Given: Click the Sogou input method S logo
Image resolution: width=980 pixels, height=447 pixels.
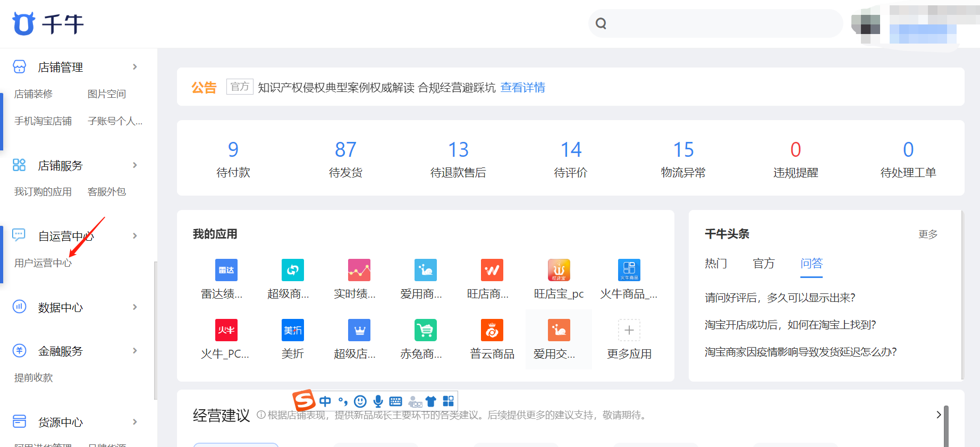Looking at the screenshot, I should point(304,400).
